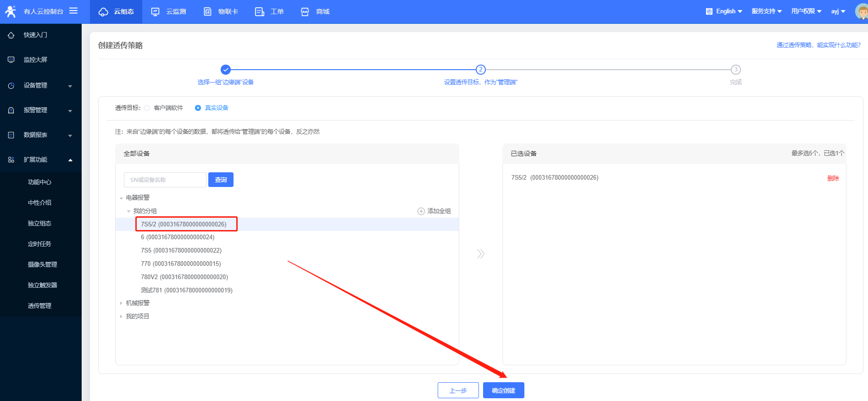Click the home icon beside 快速入门
Screen dimensions: 868x401
pyautogui.click(x=11, y=35)
